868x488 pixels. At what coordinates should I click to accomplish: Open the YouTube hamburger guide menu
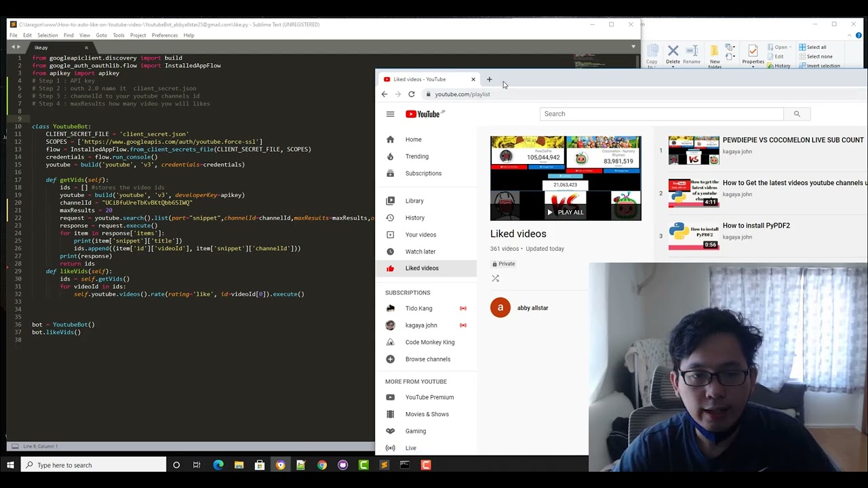coord(390,114)
